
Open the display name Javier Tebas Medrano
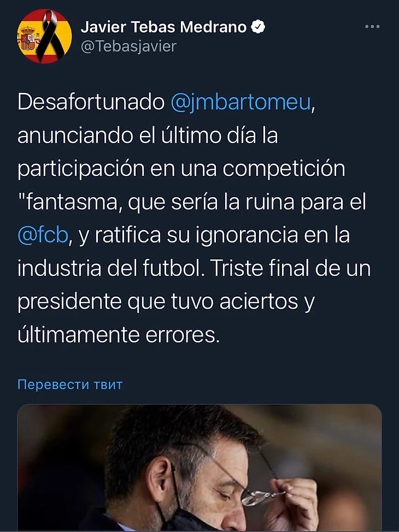pos(163,27)
